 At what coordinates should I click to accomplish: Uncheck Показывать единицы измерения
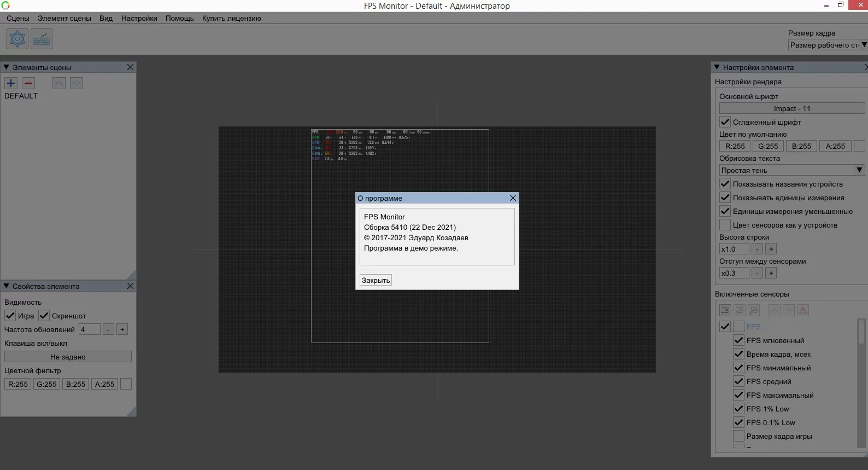[725, 198]
